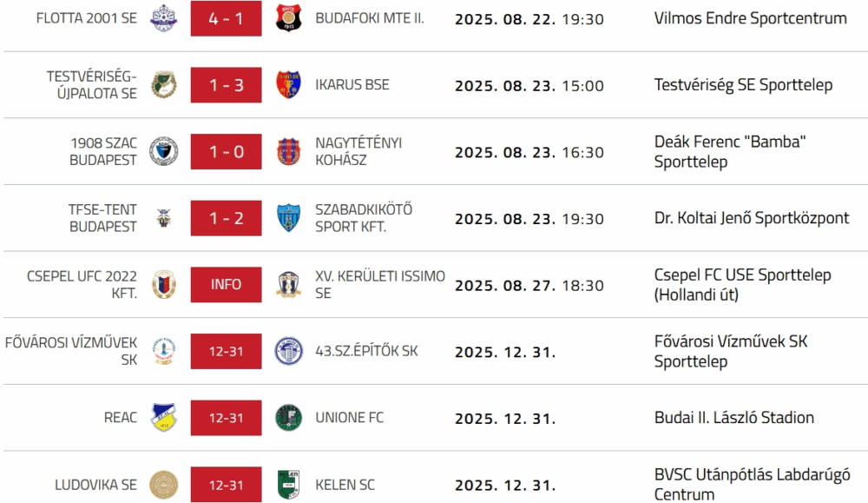This screenshot has height=503, width=868.
Task: Click the Unione FC team crest
Action: click(287, 418)
